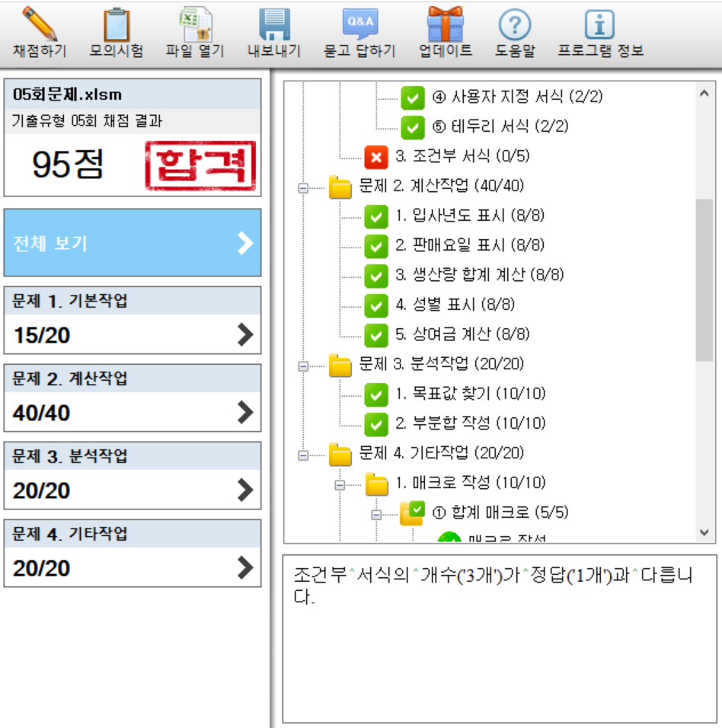Click 내보내기 floppy disk icon
722x728 pixels.
pyautogui.click(x=274, y=24)
